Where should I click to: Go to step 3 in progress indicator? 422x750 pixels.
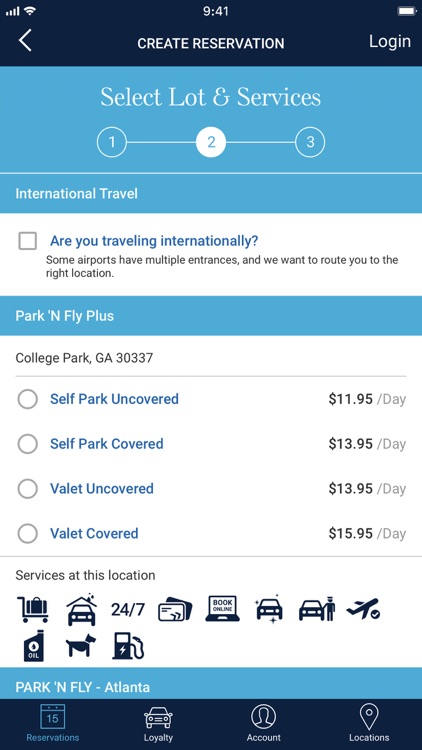click(310, 142)
